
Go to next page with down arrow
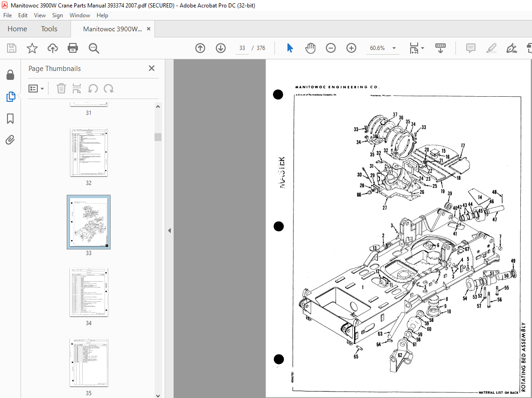click(x=221, y=48)
